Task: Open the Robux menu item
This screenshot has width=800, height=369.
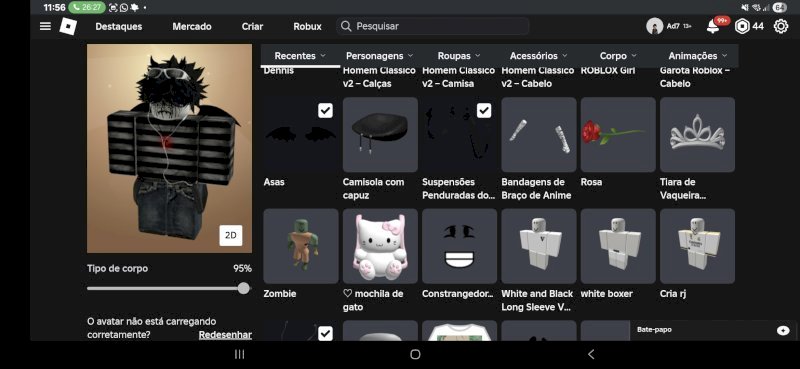Action: (308, 27)
